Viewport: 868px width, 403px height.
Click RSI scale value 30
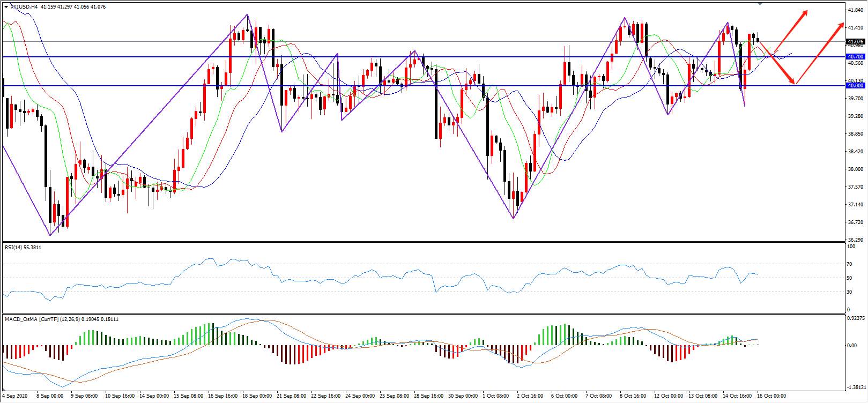point(850,292)
